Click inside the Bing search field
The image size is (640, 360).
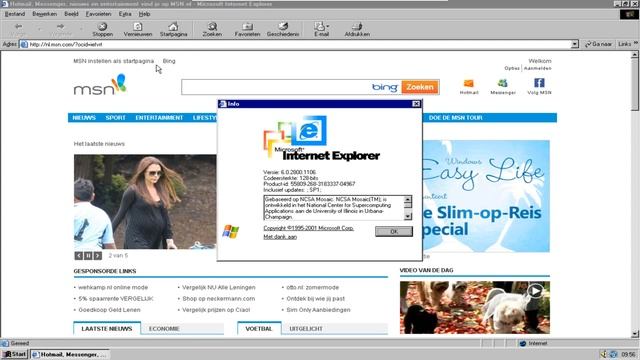point(276,87)
